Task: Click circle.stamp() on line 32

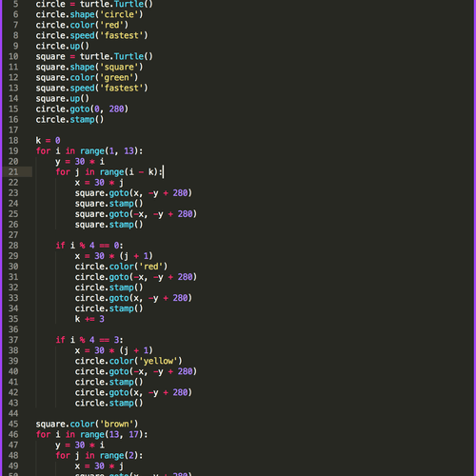Action: coord(109,288)
